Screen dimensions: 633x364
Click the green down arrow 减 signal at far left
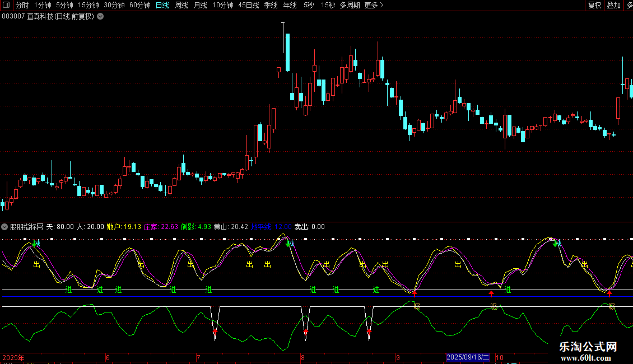(x=35, y=243)
